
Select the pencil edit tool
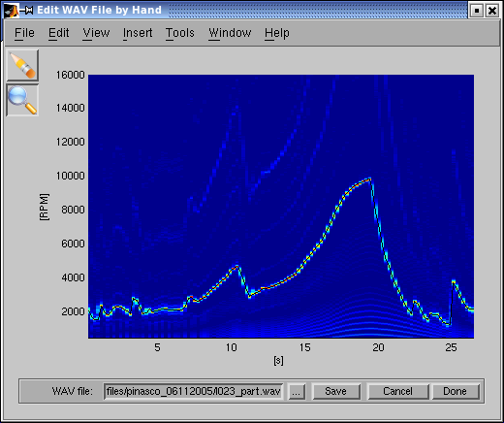22,65
